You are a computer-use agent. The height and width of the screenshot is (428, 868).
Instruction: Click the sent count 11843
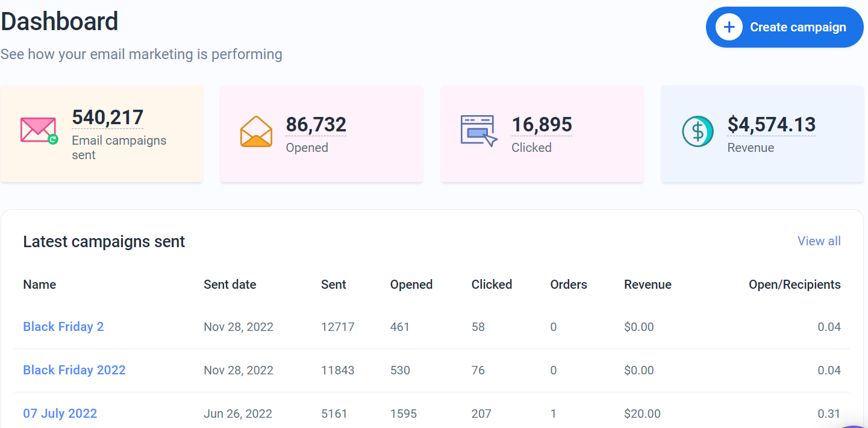pyautogui.click(x=337, y=370)
